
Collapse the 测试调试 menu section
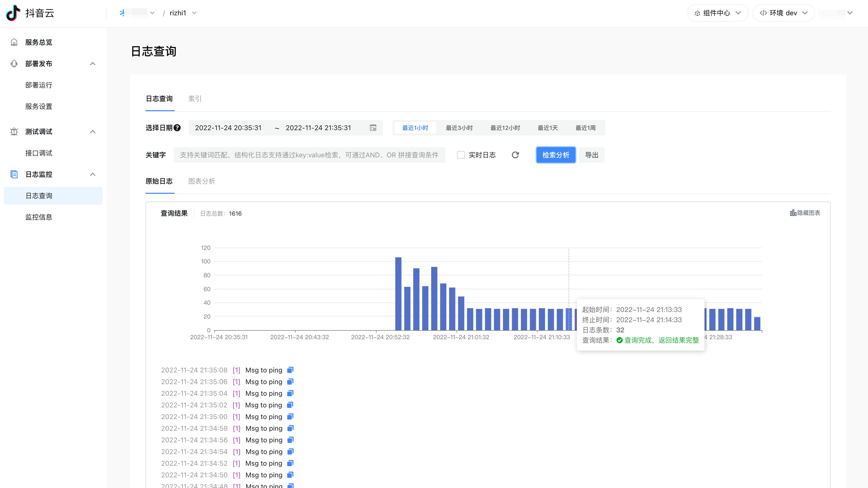tap(93, 132)
